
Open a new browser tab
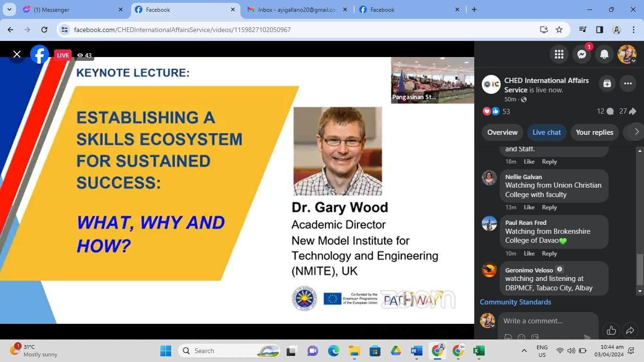[474, 9]
